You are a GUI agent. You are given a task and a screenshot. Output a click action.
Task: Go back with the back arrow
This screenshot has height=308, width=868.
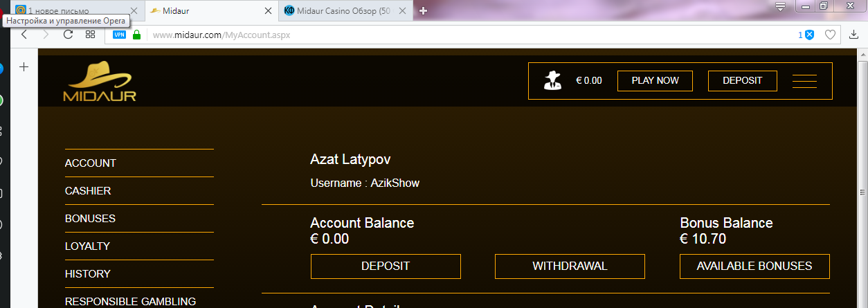pyautogui.click(x=24, y=35)
